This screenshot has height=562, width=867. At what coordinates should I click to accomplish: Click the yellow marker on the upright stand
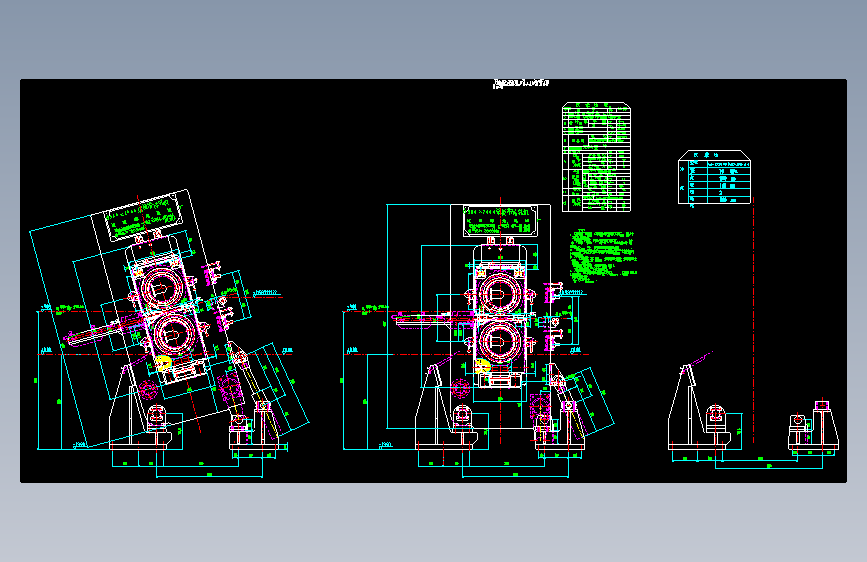(x=483, y=366)
